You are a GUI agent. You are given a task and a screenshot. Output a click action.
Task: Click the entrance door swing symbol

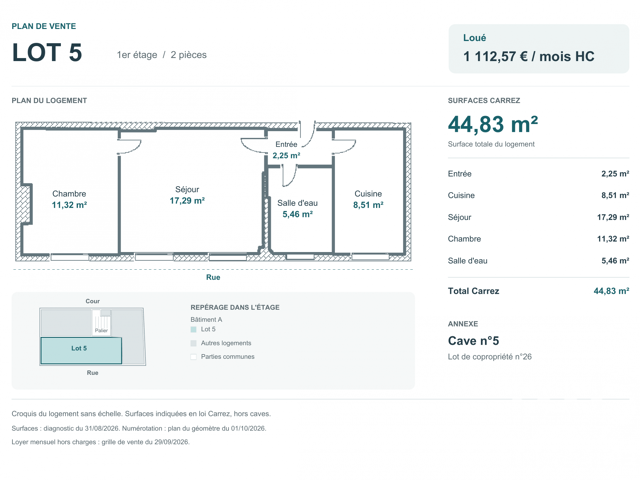(x=307, y=133)
